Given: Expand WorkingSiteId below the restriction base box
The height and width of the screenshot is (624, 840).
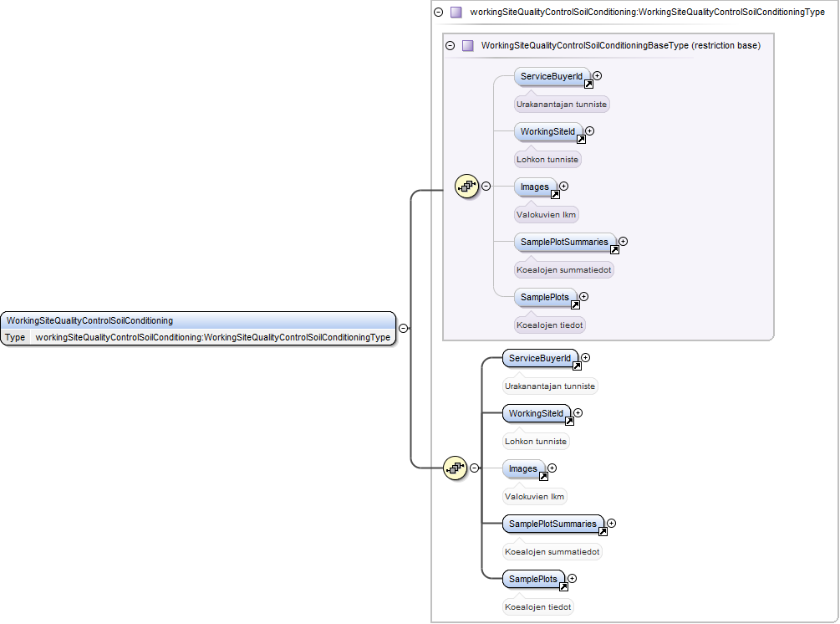Looking at the screenshot, I should click(578, 412).
